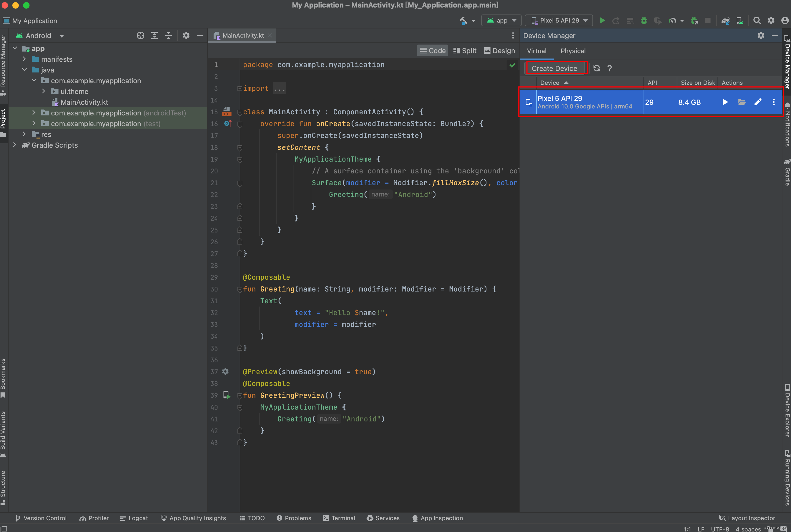This screenshot has width=791, height=532.
Task: Click the edit pencil for Pixel 5 AVD
Action: tap(757, 102)
